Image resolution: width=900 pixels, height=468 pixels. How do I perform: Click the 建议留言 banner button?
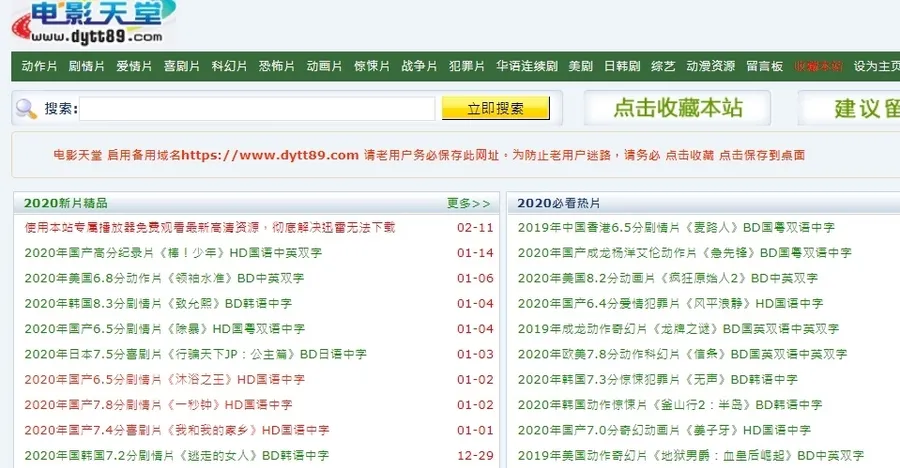click(849, 108)
